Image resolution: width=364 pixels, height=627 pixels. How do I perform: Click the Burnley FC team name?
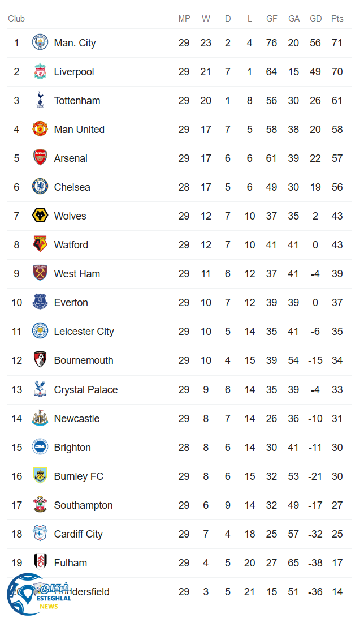(x=79, y=476)
